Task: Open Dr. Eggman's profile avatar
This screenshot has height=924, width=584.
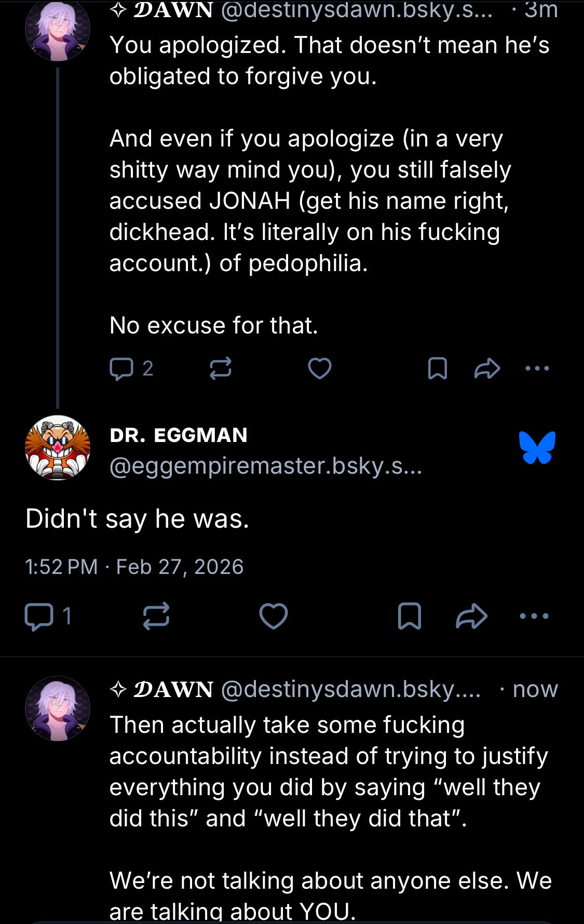Action: 58,448
